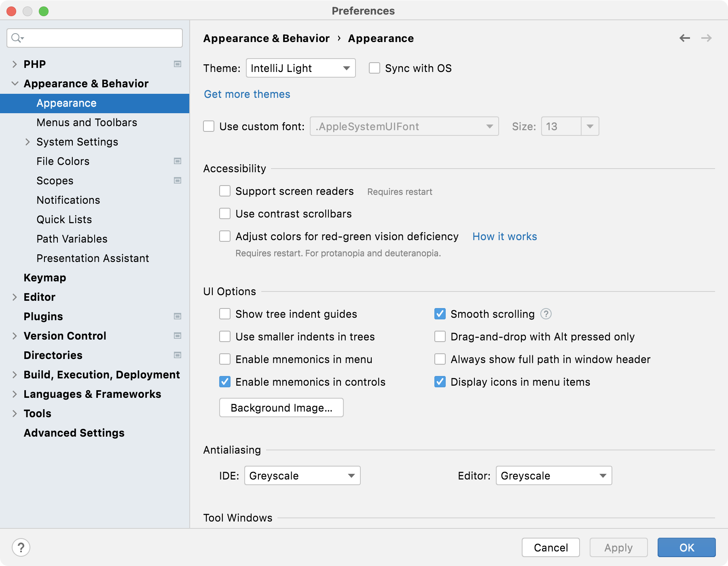Open Get more themes link
This screenshot has height=566, width=728.
247,94
